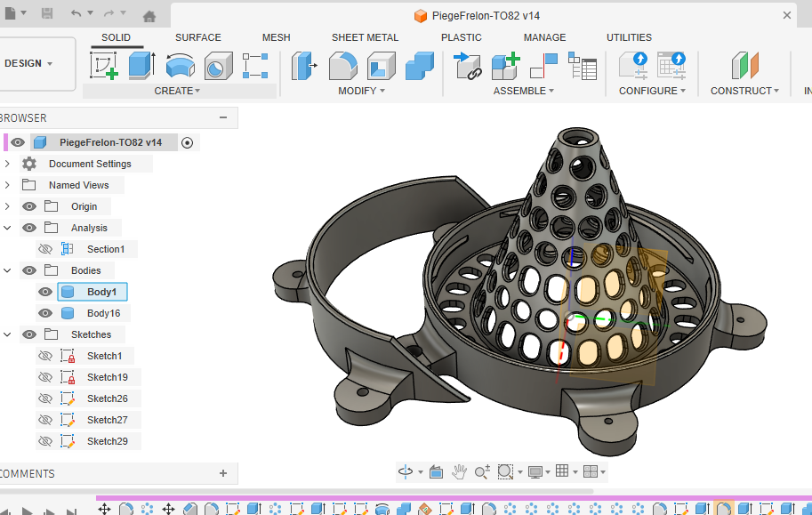Switch to the SURFACE tab

[197, 37]
